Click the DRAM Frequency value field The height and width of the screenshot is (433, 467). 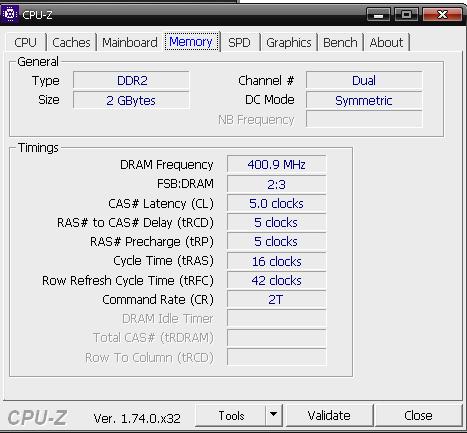tap(276, 165)
